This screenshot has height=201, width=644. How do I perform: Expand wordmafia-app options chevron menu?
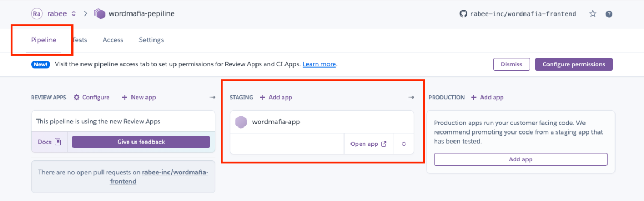(404, 144)
